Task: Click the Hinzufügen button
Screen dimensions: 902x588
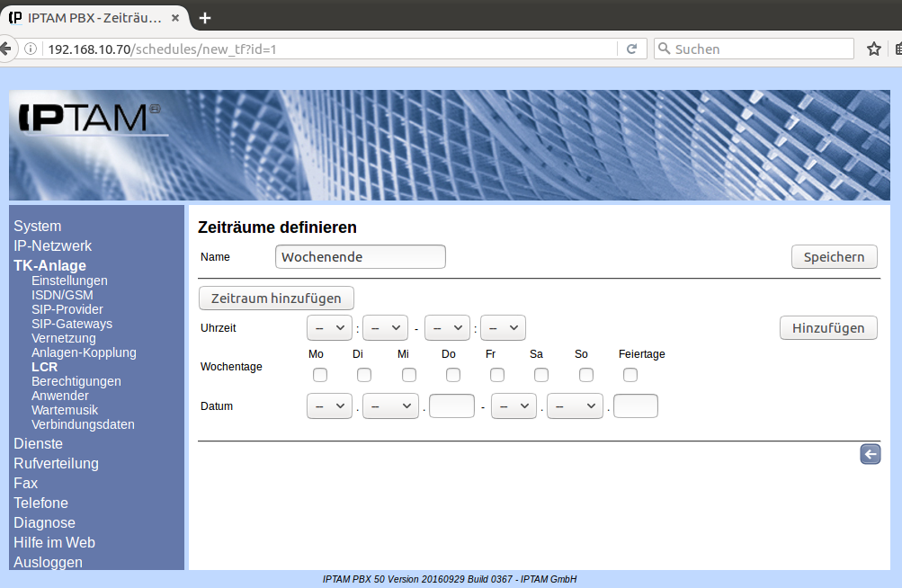Action: click(828, 328)
